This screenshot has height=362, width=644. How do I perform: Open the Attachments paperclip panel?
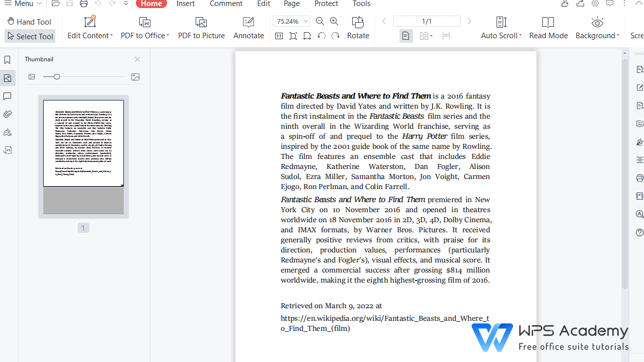point(8,114)
